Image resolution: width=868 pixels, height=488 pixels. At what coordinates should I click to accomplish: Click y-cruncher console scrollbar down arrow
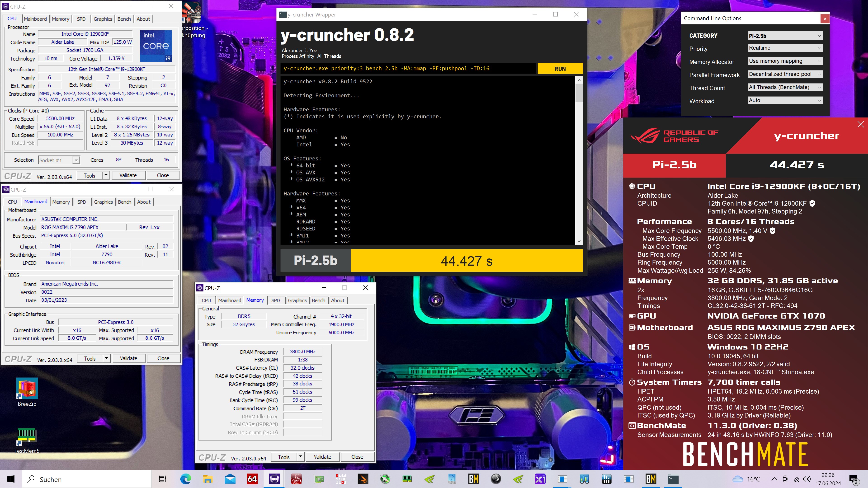pos(579,241)
